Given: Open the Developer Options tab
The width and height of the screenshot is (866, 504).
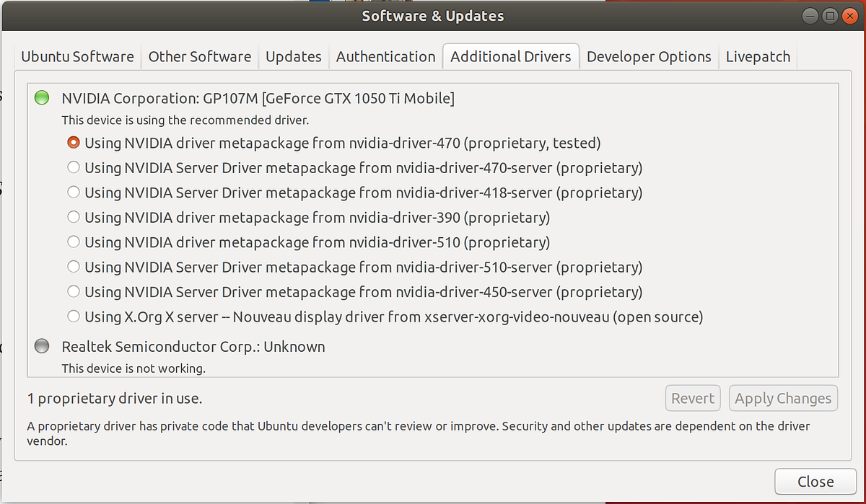Looking at the screenshot, I should (x=648, y=56).
